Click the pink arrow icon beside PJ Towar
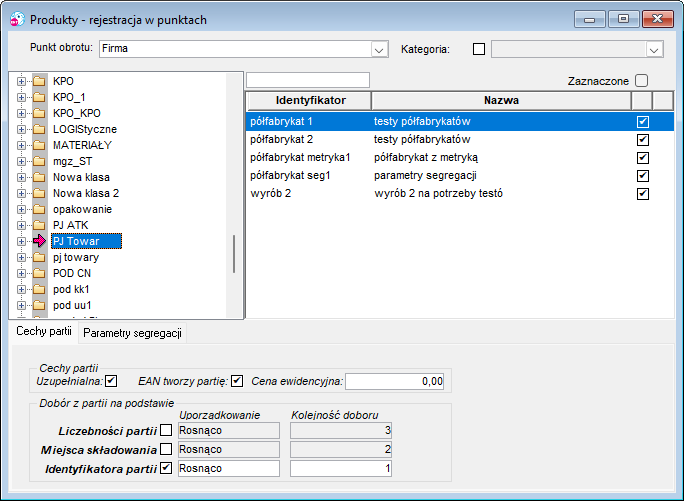This screenshot has height=501, width=685. 39,241
